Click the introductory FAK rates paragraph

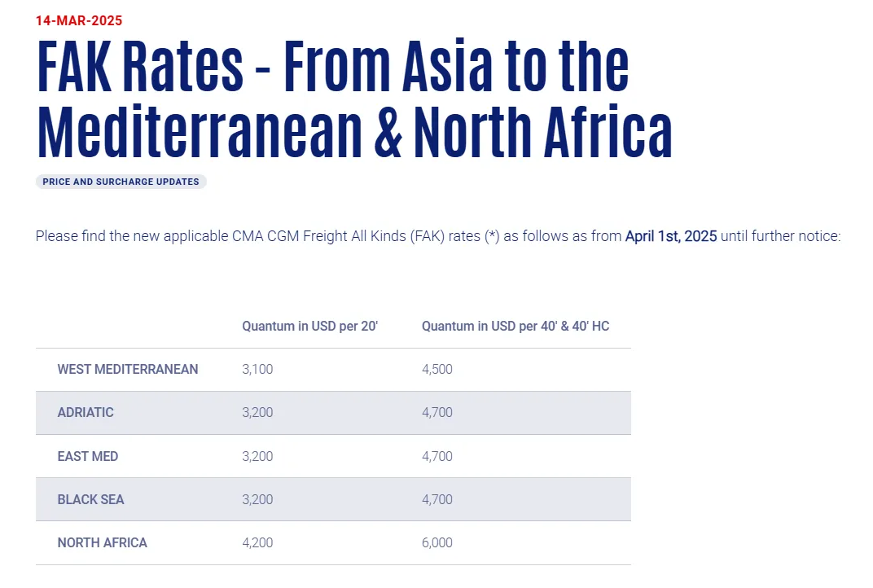(326, 236)
